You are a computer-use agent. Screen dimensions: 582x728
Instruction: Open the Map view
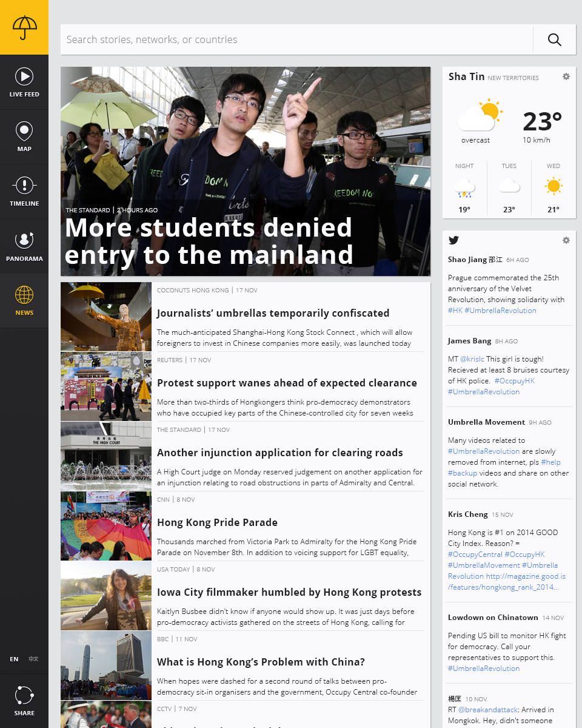click(x=24, y=136)
